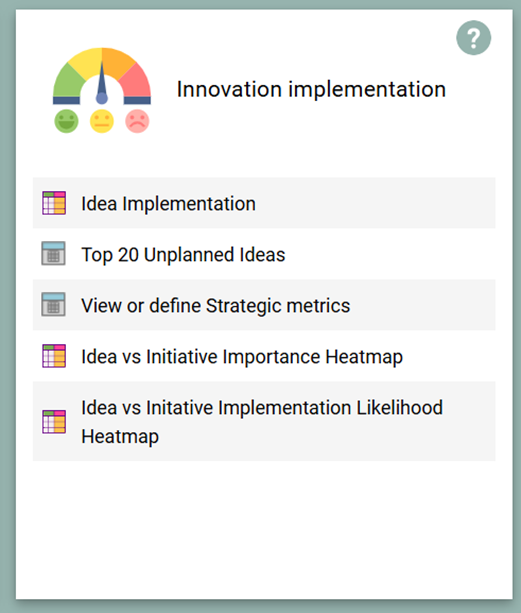Open Idea vs Initative Implementation Likelihood Heatmap
This screenshot has width=521, height=613.
[x=262, y=422]
